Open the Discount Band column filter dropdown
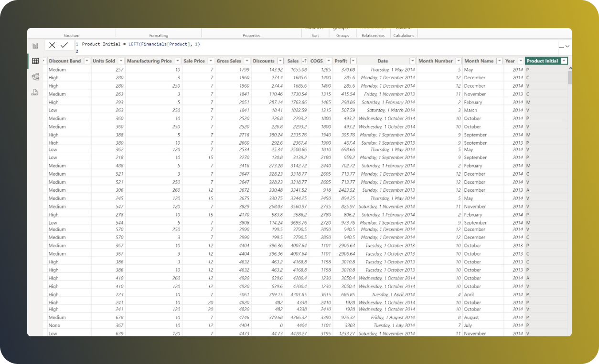This screenshot has height=364, width=599. pos(87,61)
